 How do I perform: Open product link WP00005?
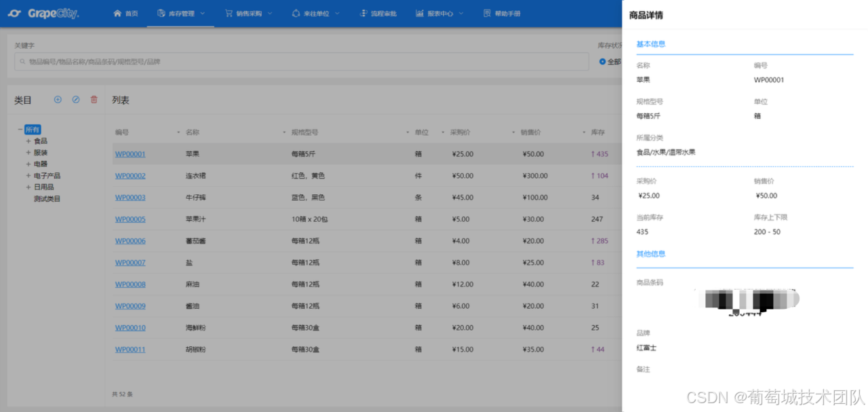pyautogui.click(x=130, y=219)
